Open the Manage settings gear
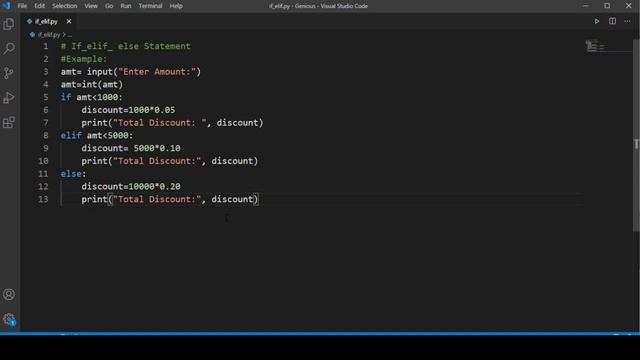Screen dimensions: 640x360 tap(9, 319)
